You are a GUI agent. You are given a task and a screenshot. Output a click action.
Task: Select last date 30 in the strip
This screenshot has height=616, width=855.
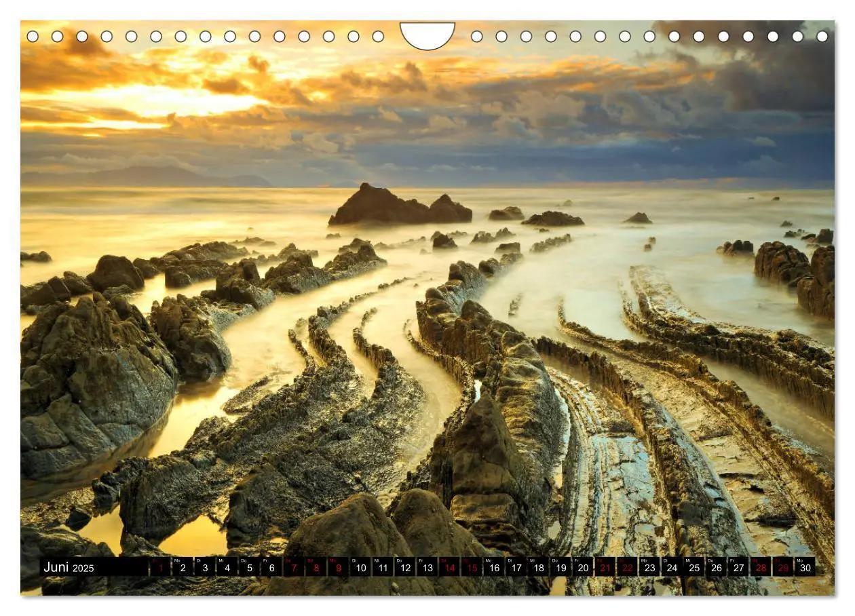[805, 567]
